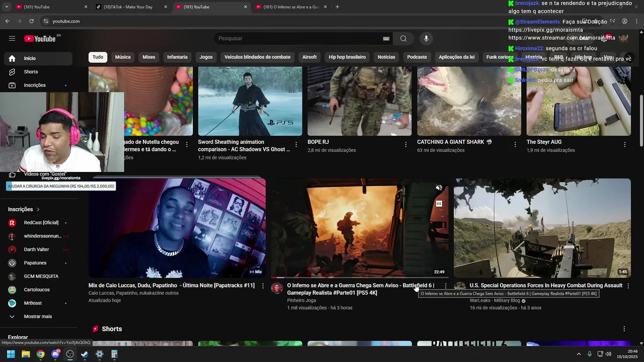Open the RedCast [Oficial] channel
Image resolution: width=644 pixels, height=362 pixels.
[x=38, y=222]
